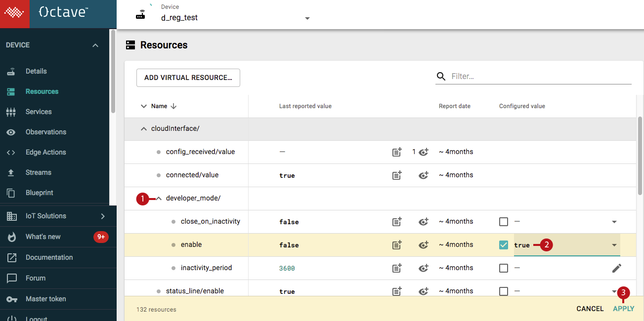Image resolution: width=644 pixels, height=321 pixels.
Task: Open Documentation link
Action: tap(49, 257)
